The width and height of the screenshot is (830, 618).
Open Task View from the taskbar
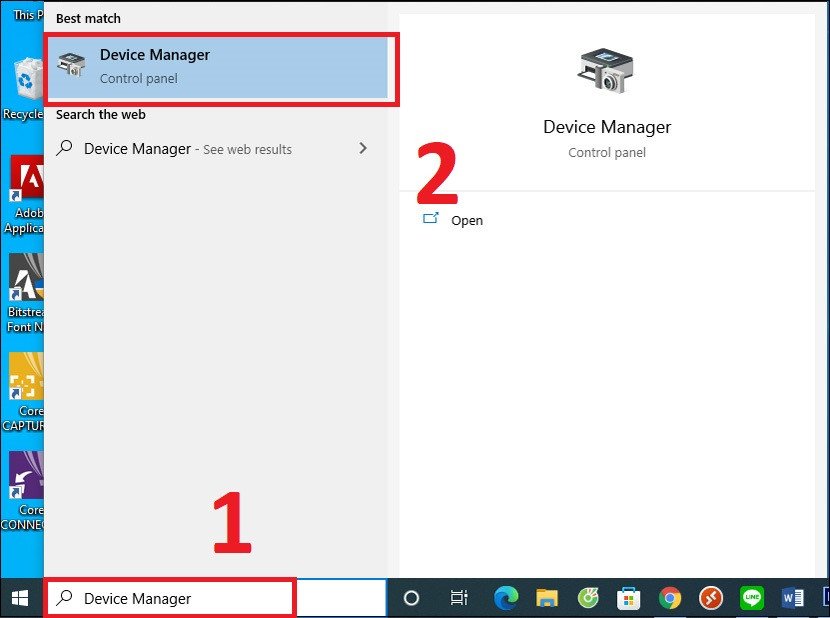(458, 597)
